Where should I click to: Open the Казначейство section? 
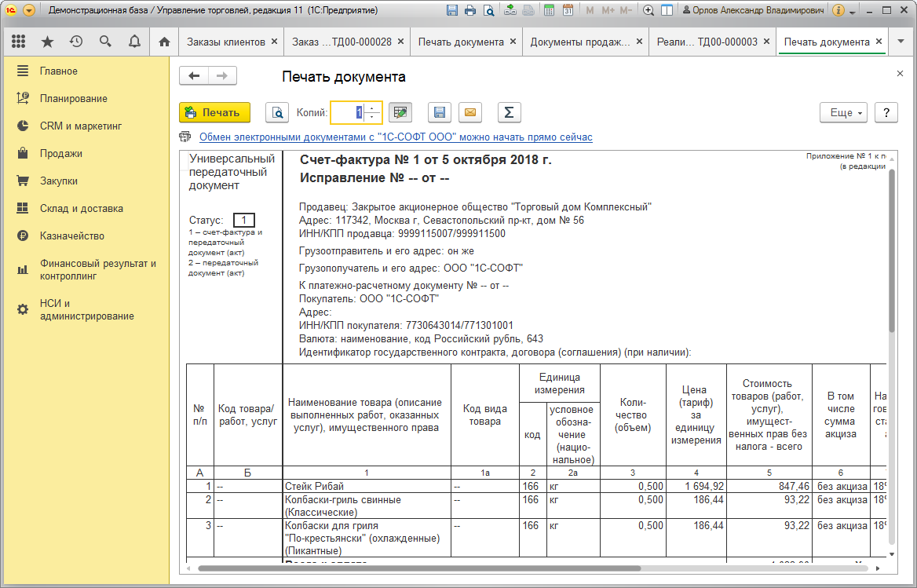pyautogui.click(x=86, y=236)
